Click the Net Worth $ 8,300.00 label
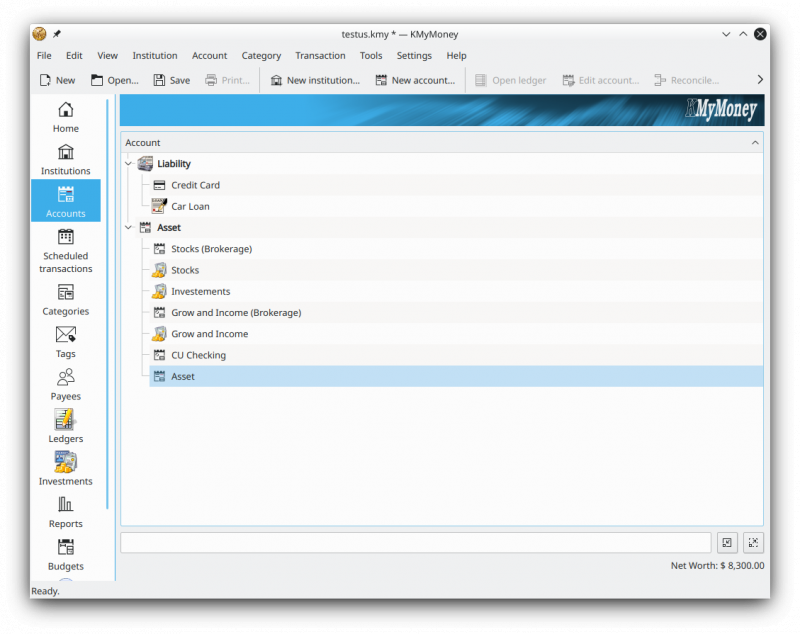The image size is (800, 634). (717, 566)
